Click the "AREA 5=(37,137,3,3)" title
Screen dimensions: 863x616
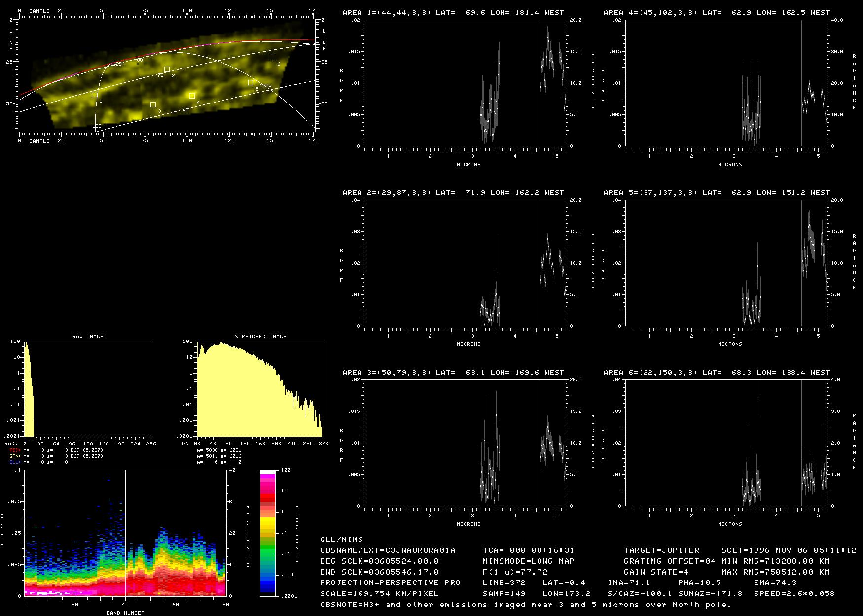pyautogui.click(x=650, y=193)
